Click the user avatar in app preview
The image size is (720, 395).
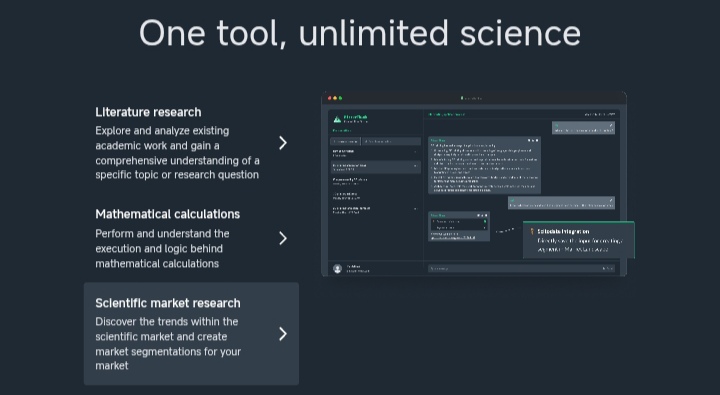tap(338, 269)
